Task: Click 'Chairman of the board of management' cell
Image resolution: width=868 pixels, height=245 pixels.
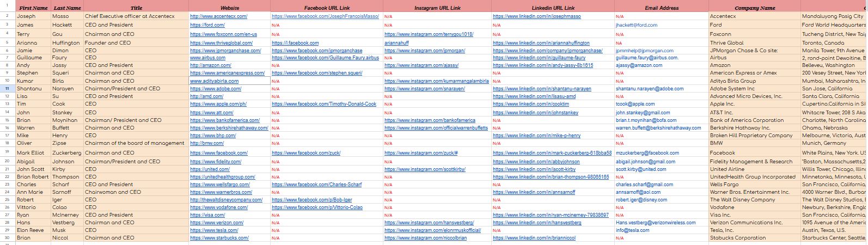Action: click(136, 143)
